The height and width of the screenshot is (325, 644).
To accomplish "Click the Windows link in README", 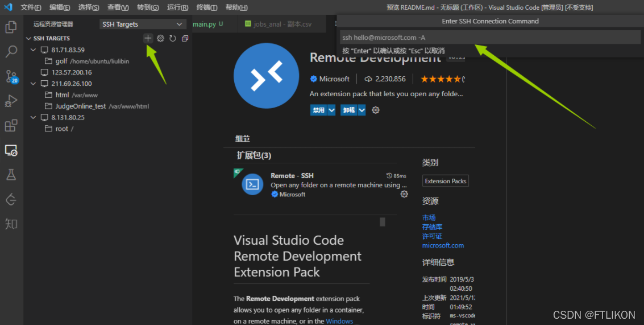I will pyautogui.click(x=340, y=321).
